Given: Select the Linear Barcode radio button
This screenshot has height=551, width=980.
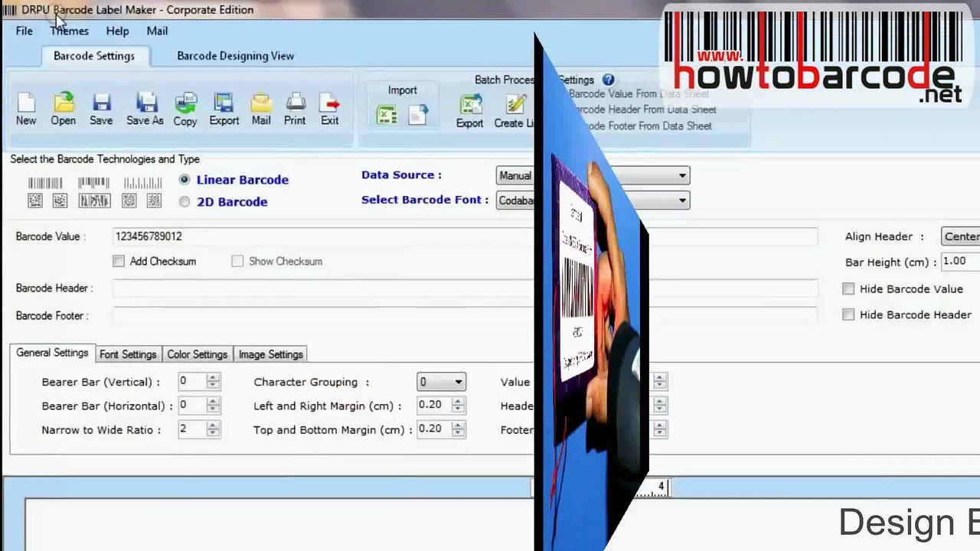Looking at the screenshot, I should tap(185, 180).
